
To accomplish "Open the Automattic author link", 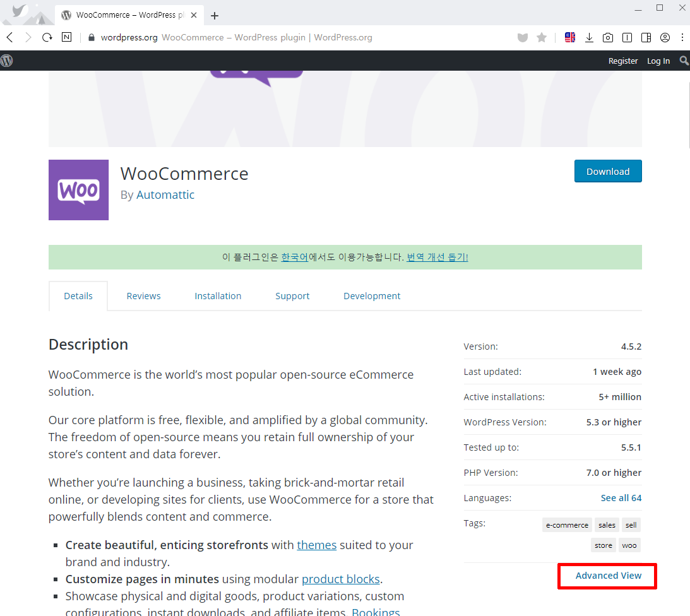I will click(x=165, y=195).
